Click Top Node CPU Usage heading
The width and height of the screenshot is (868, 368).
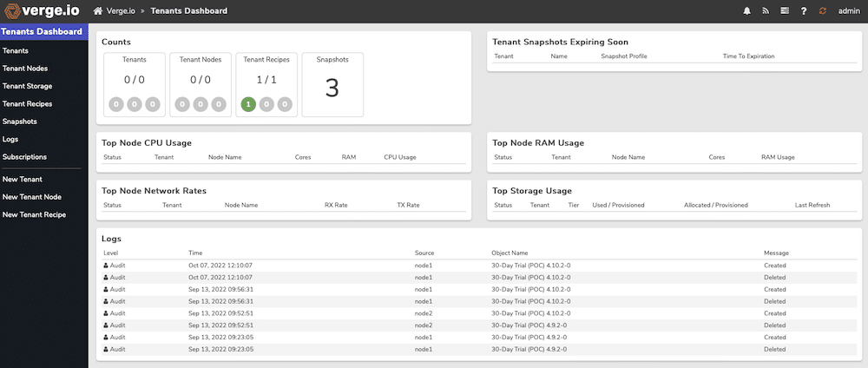pos(147,142)
